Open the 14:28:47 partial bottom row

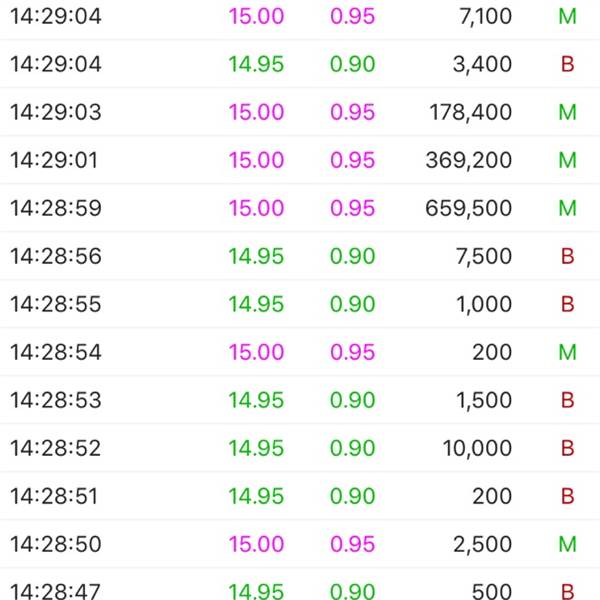[x=300, y=585]
